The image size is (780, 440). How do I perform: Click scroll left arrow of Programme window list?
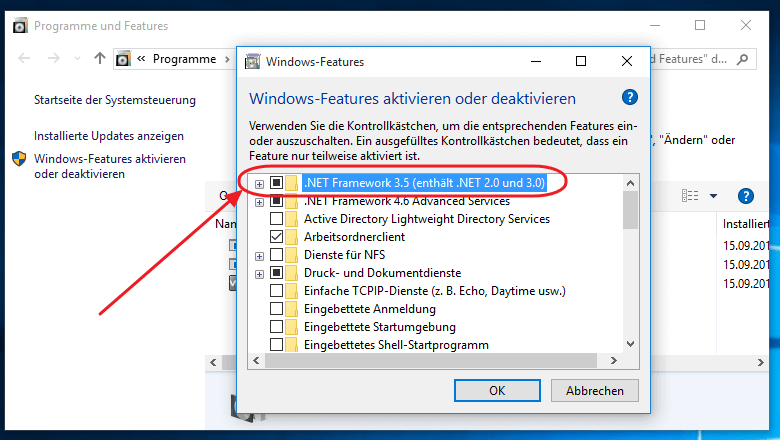[213, 362]
